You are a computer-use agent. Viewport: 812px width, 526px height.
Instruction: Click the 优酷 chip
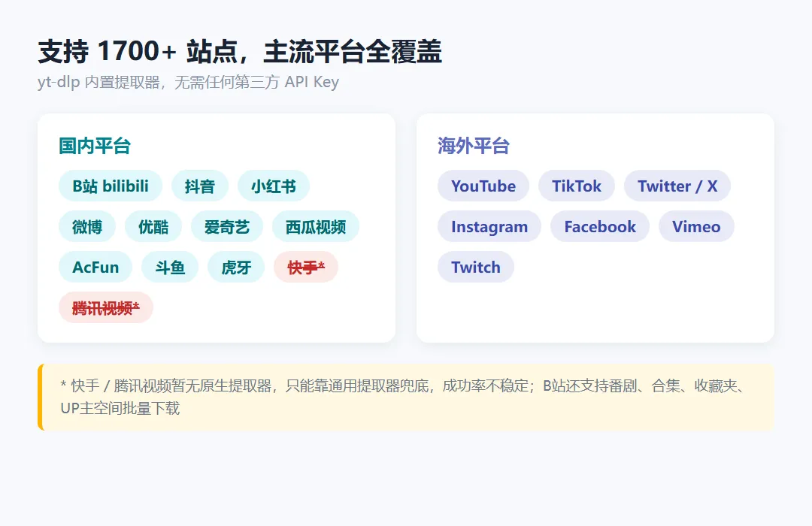tap(153, 226)
